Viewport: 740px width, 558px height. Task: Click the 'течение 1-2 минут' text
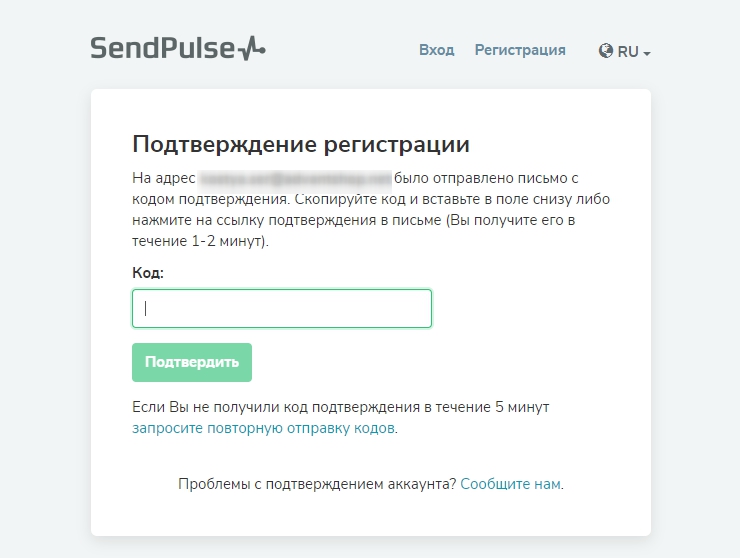(x=198, y=241)
